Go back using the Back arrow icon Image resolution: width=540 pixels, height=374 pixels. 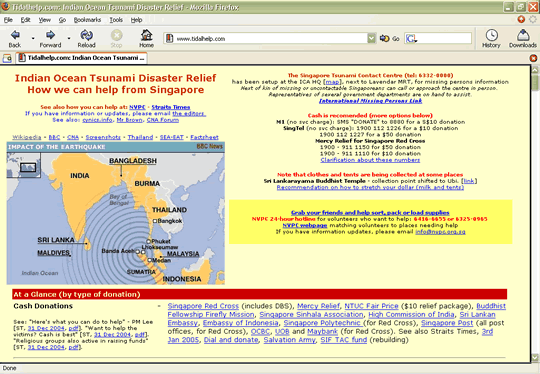click(x=15, y=35)
